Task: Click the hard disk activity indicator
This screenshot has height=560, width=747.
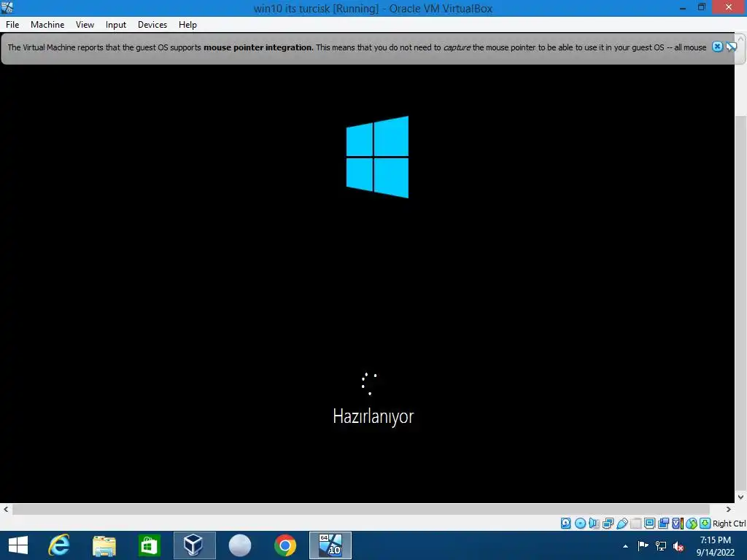Action: [x=566, y=524]
